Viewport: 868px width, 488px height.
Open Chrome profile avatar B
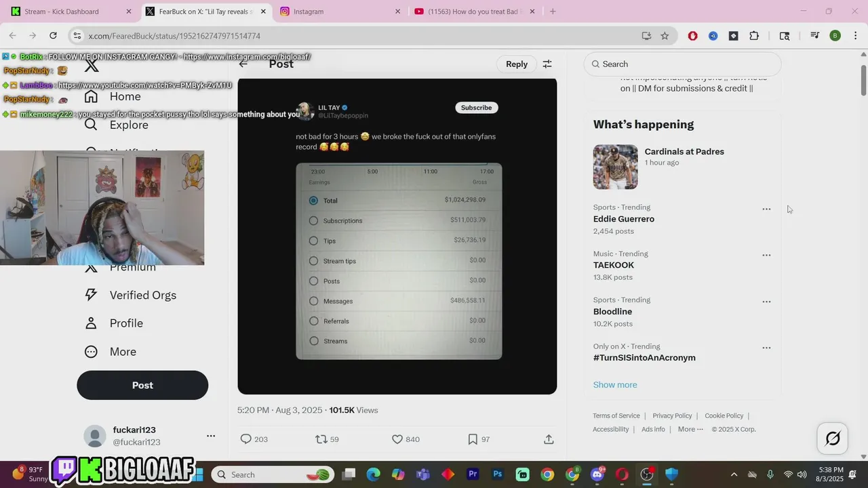tap(835, 36)
